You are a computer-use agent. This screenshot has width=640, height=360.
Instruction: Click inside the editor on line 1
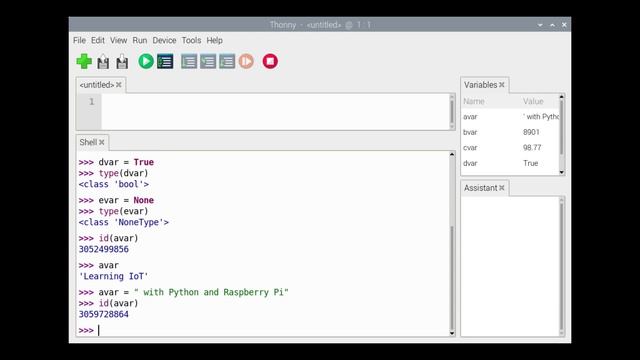(275, 102)
